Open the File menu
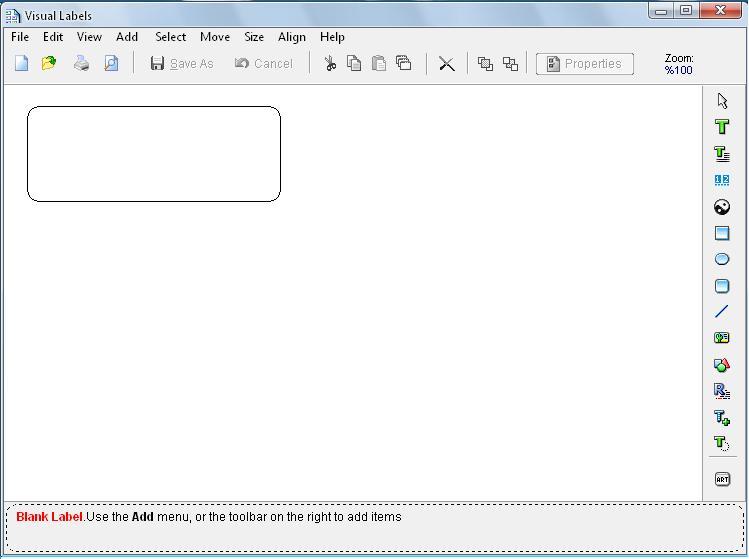The height and width of the screenshot is (559, 749). tap(20, 37)
